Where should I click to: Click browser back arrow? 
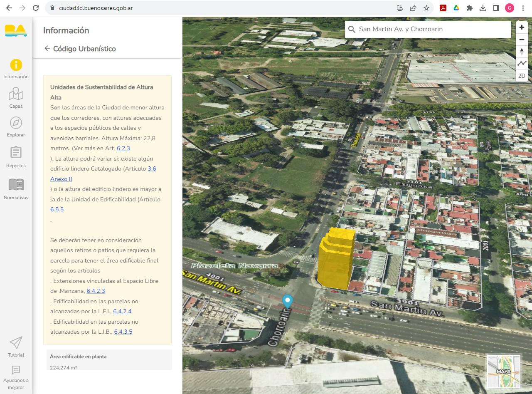[x=9, y=8]
